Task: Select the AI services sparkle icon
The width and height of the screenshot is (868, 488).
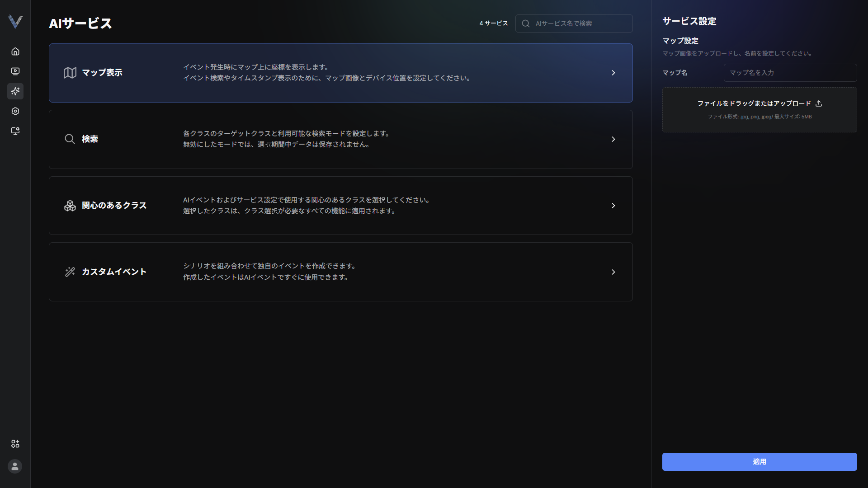Action: (15, 91)
